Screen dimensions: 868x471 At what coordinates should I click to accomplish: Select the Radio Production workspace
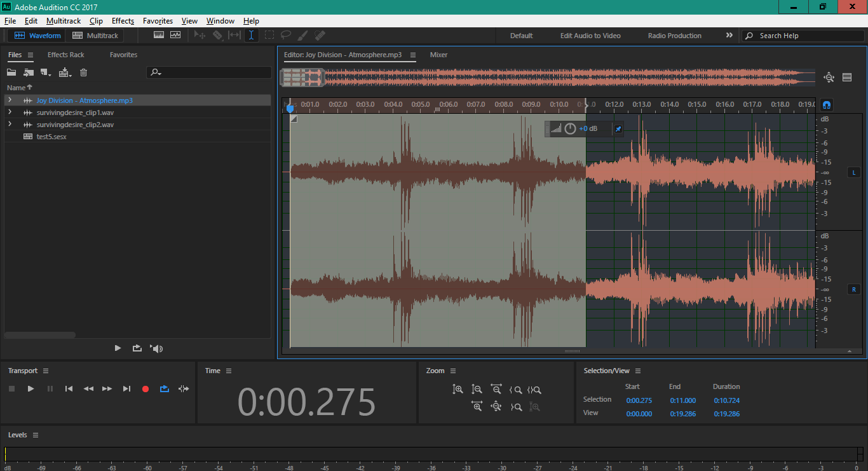click(674, 36)
